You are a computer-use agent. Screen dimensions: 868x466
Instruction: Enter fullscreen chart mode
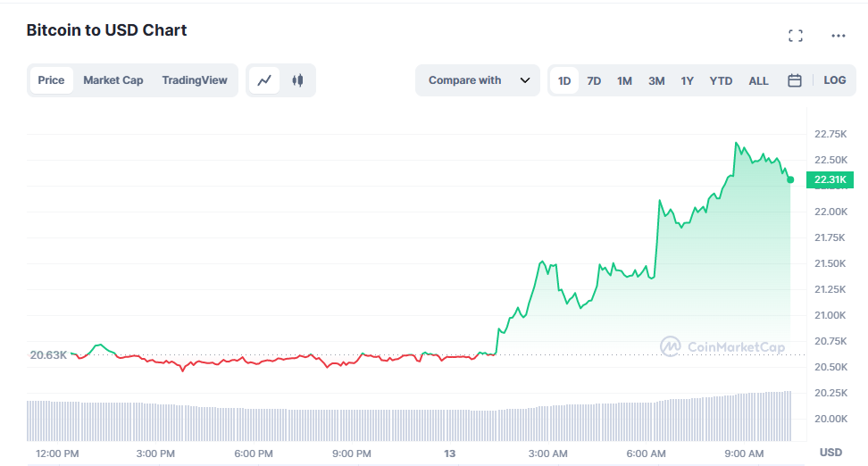796,36
